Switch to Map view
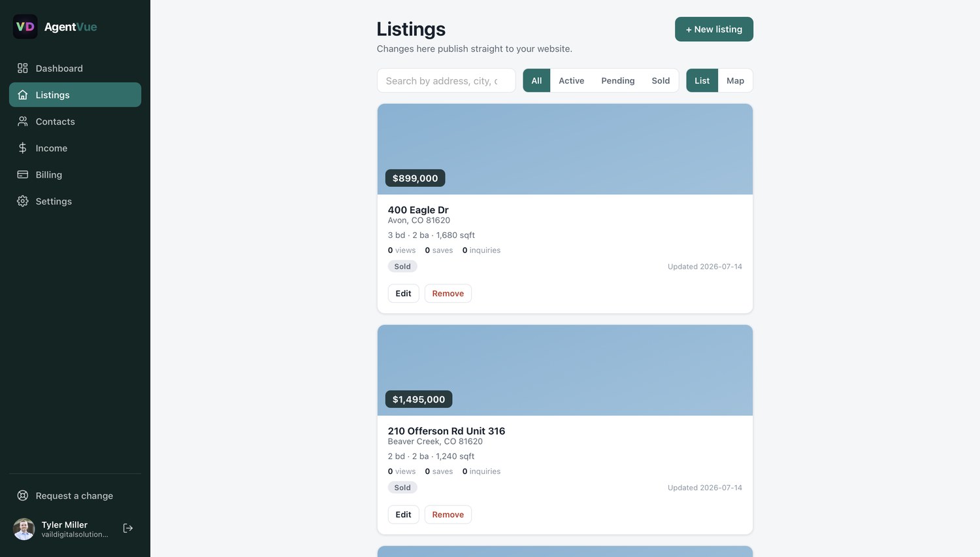 click(736, 80)
